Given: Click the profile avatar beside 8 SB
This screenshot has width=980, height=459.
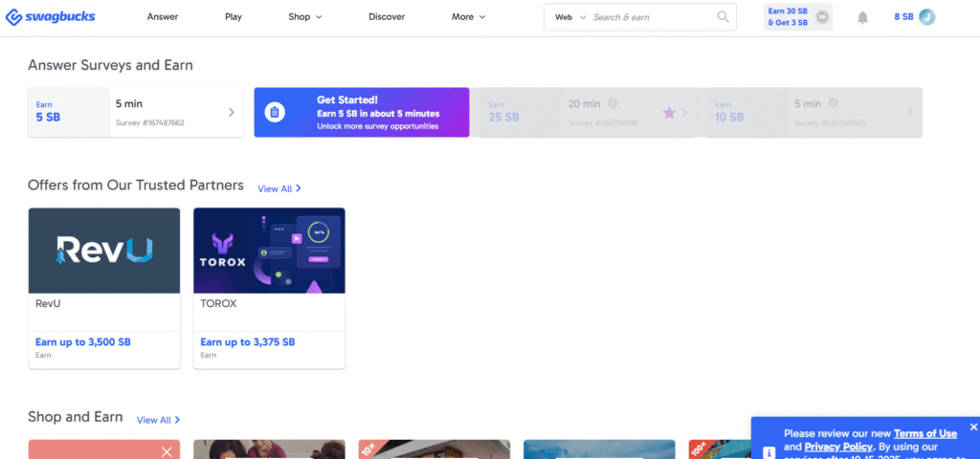Looking at the screenshot, I should coord(926,17).
